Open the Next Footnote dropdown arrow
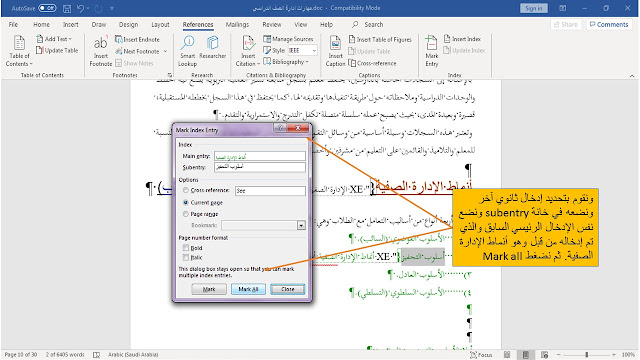This screenshot has height=360, width=640. [x=165, y=51]
